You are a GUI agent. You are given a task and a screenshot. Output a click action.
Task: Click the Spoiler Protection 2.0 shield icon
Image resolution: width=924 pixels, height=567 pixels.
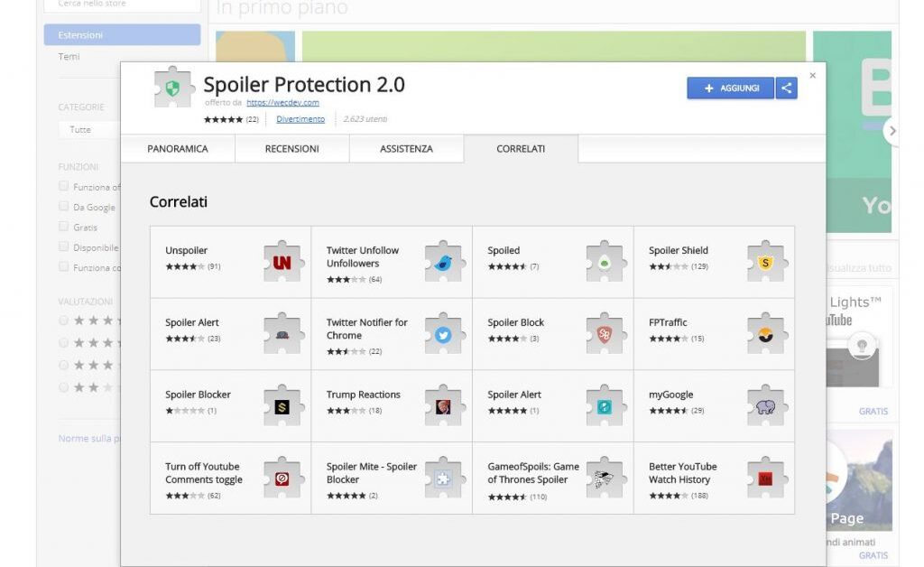tap(172, 88)
